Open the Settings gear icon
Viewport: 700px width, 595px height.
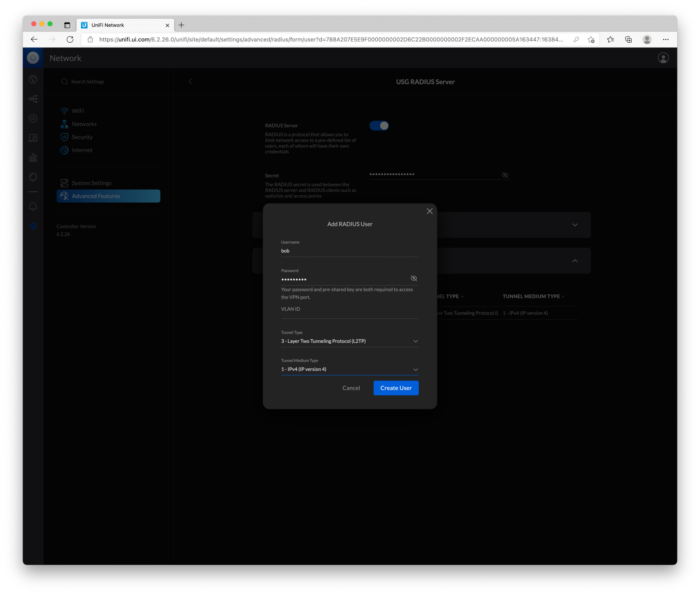tap(33, 226)
